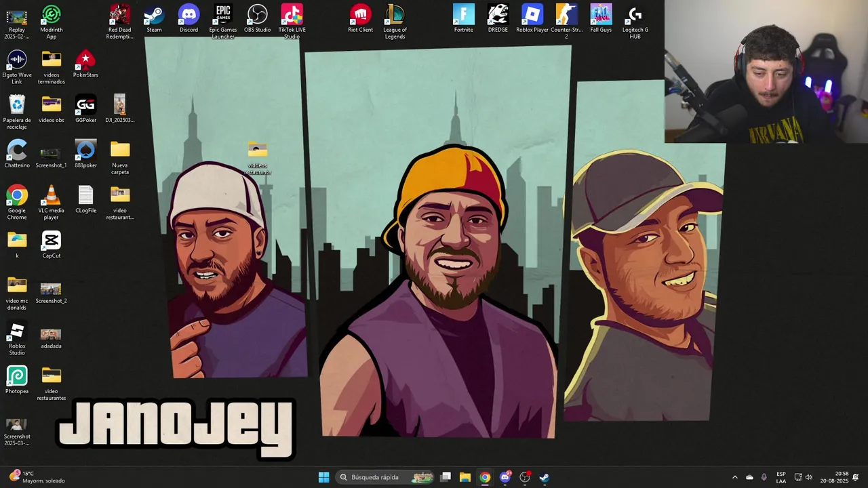Select the Riot Client shortcut

(x=360, y=18)
